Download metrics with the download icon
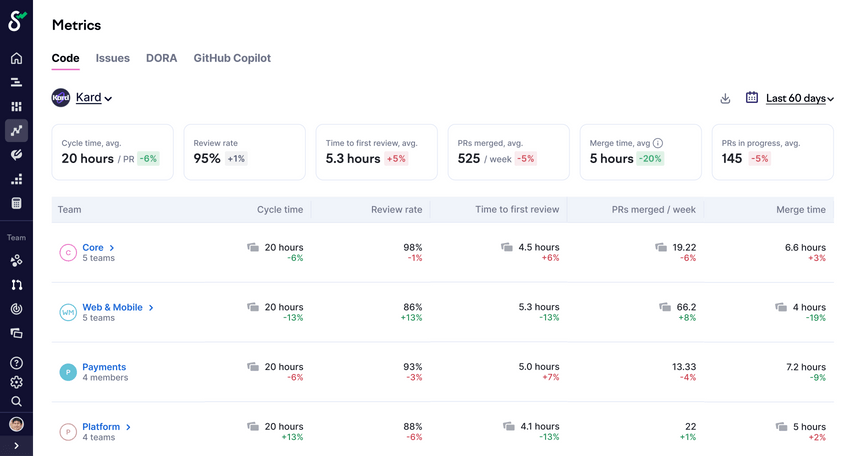The height and width of the screenshot is (456, 868). tap(725, 99)
